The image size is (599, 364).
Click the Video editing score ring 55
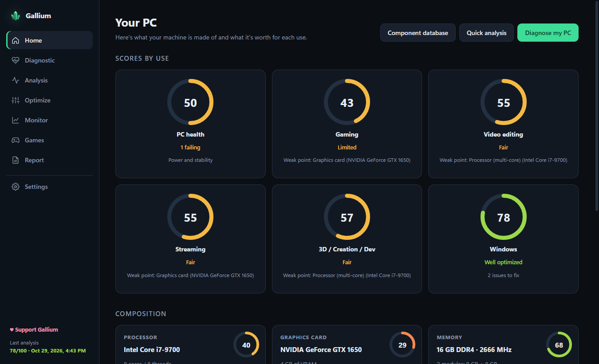(x=504, y=102)
